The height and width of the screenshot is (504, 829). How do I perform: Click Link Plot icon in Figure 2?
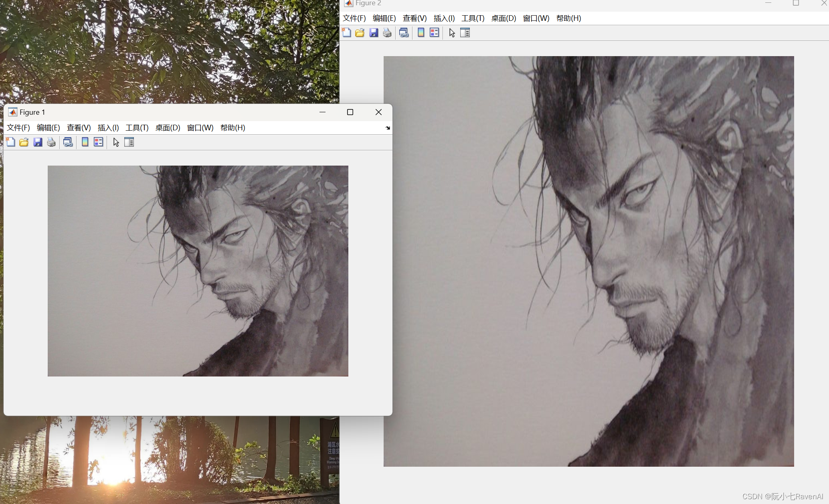[404, 33]
